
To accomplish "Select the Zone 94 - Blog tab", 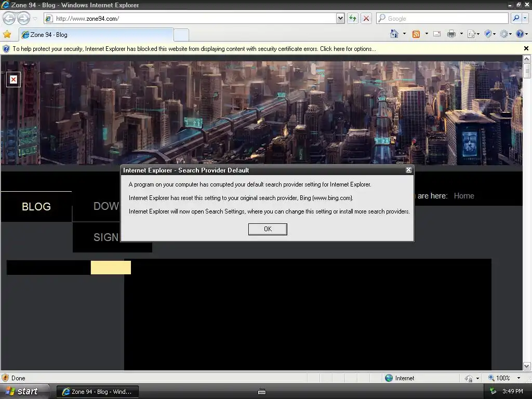I will point(96,35).
